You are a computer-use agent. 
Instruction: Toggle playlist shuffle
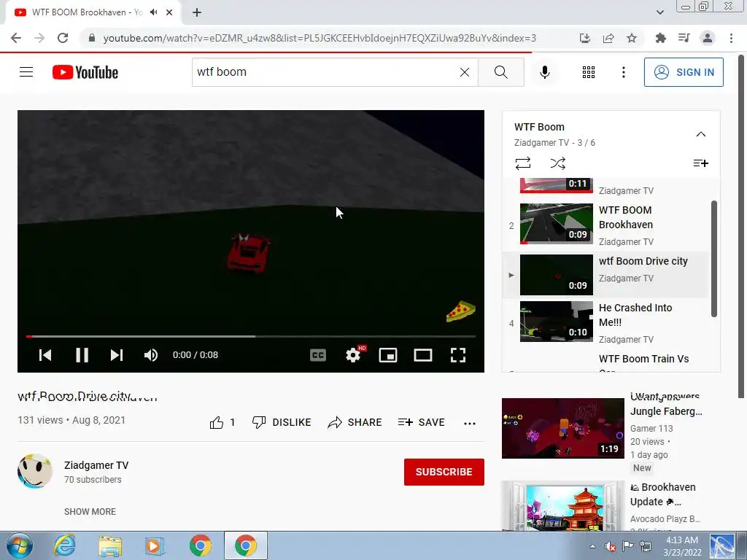click(x=558, y=163)
